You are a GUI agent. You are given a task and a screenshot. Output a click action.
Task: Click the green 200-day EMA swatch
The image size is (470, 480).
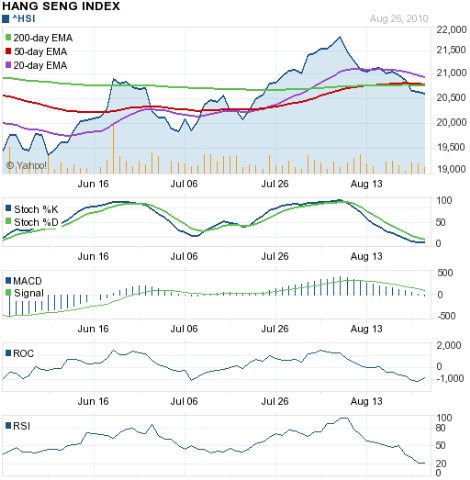pyautogui.click(x=8, y=37)
